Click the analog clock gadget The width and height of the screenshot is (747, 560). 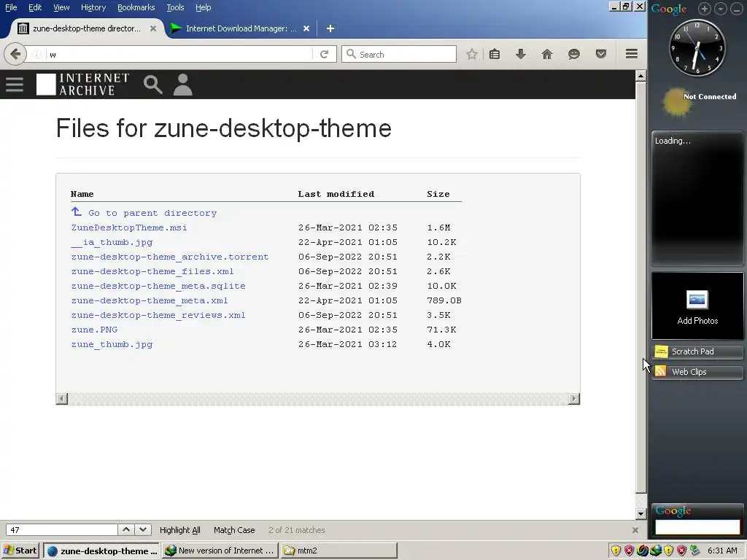(697, 47)
